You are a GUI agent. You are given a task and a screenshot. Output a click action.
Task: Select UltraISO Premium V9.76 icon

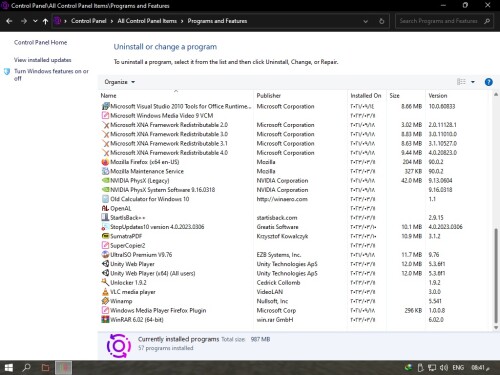tap(105, 255)
